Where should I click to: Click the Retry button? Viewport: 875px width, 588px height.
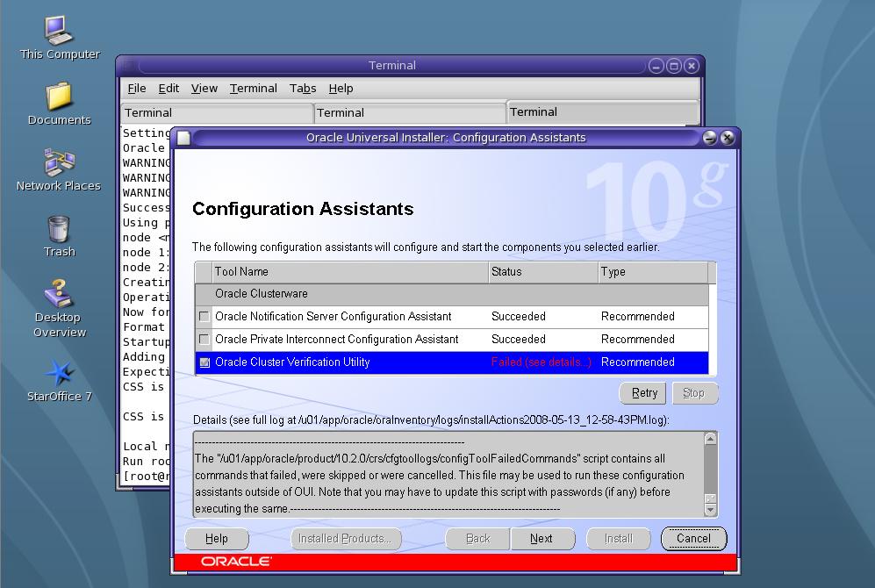642,393
